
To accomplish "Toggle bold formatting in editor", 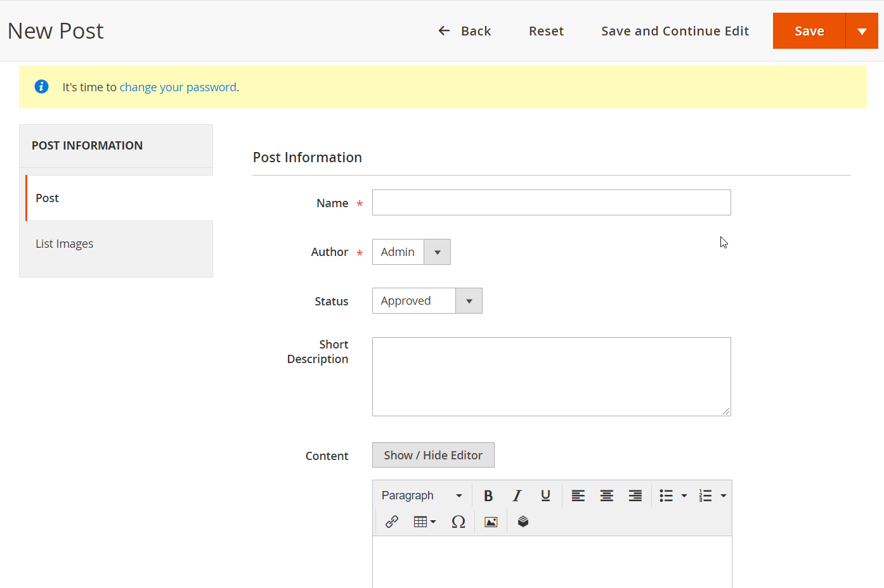I will pos(488,495).
